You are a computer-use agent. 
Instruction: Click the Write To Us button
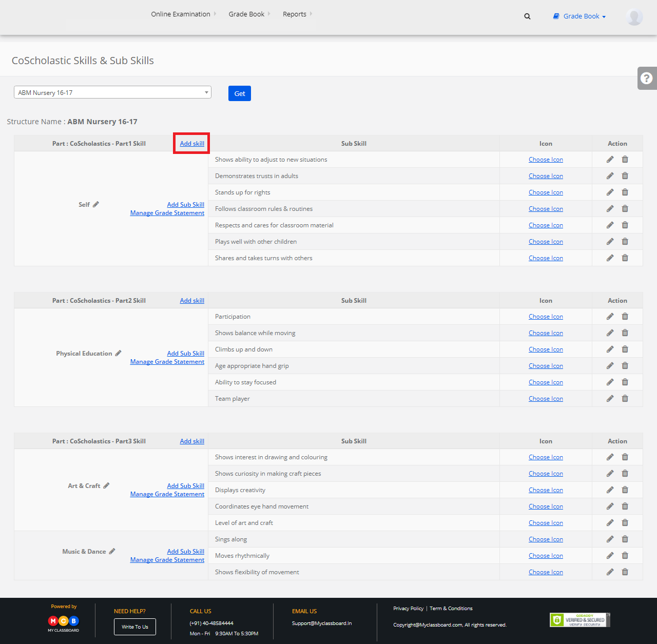pyautogui.click(x=135, y=627)
